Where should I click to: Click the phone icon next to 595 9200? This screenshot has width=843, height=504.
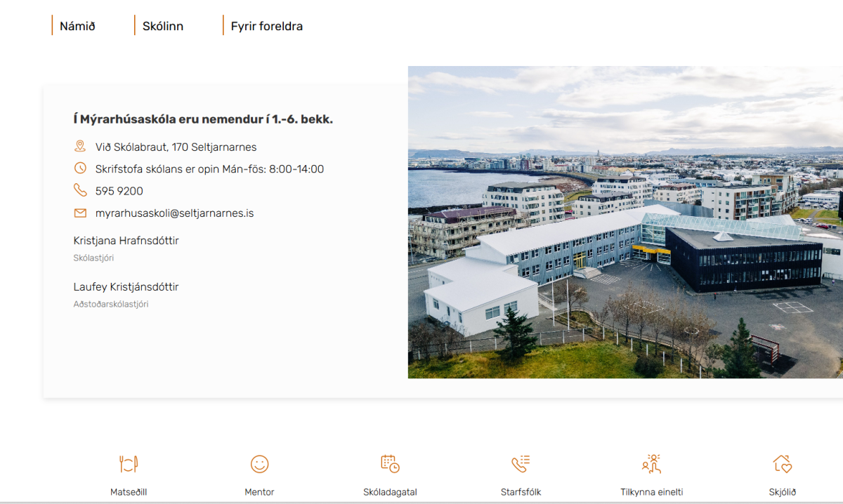(x=80, y=190)
